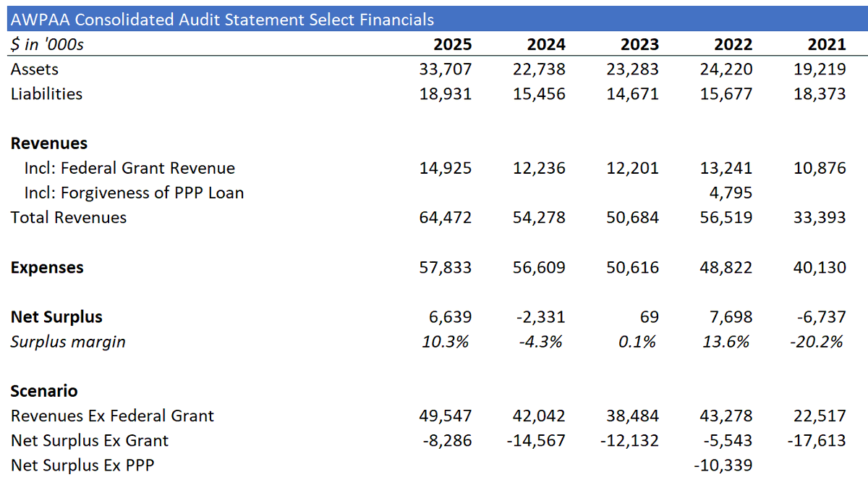Screen dimensions: 868x480
Task: Select Net Surplus Ex PPP value -10,339
Action: coord(723,465)
